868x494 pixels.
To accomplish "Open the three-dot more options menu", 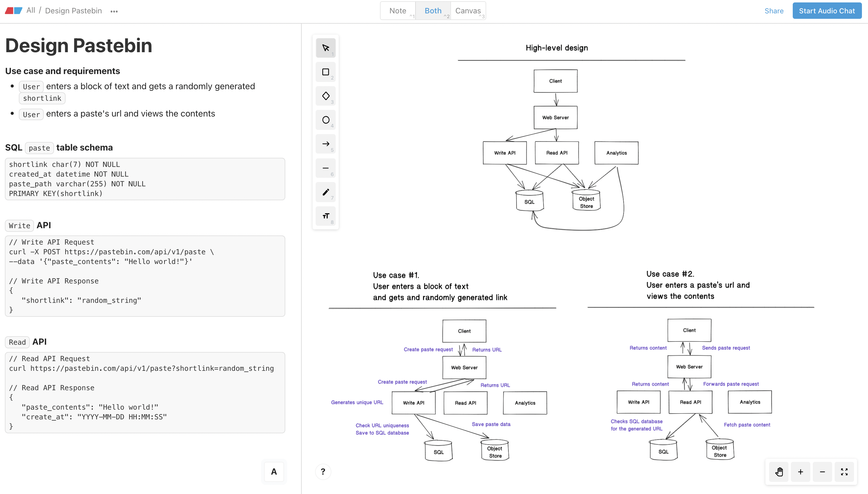I will pyautogui.click(x=114, y=11).
